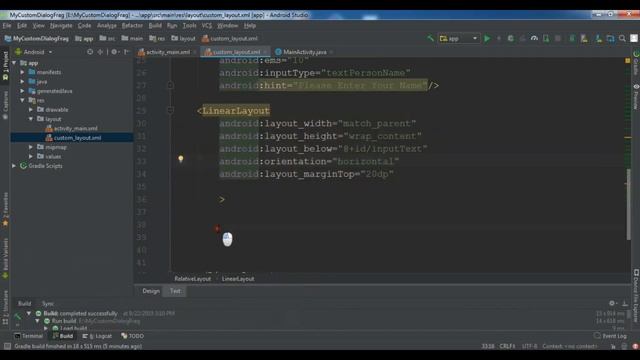640x360 pixels.
Task: Open the user account icon in the toolbar
Action: (x=634, y=38)
